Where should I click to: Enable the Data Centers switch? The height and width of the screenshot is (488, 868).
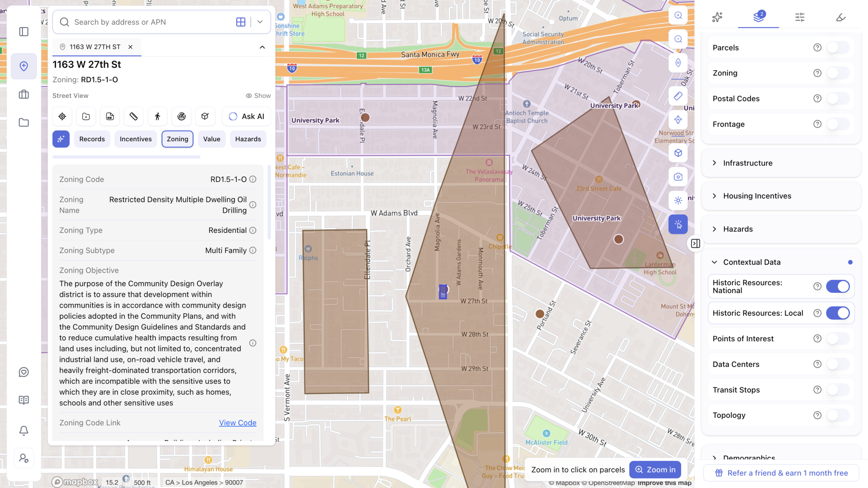(x=838, y=364)
